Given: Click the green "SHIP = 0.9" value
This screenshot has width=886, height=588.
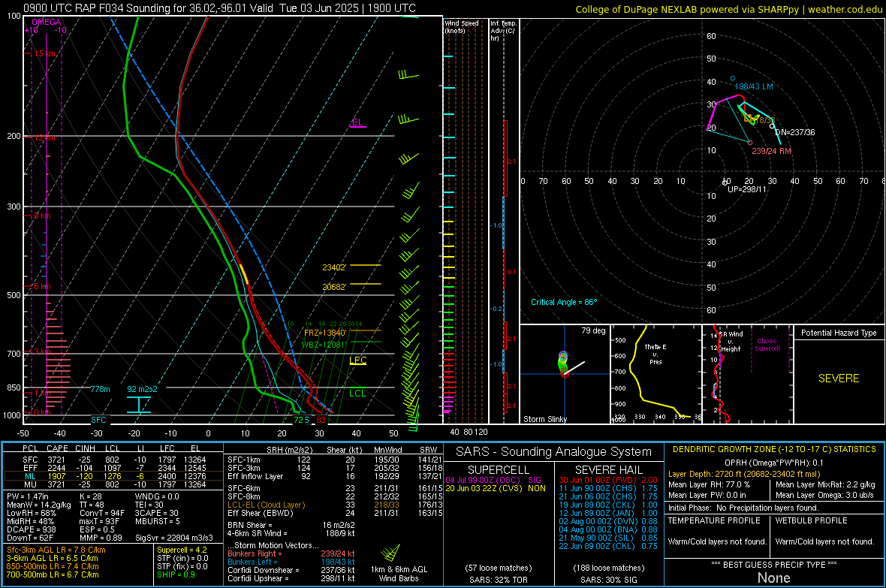Looking at the screenshot, I should point(176,575).
